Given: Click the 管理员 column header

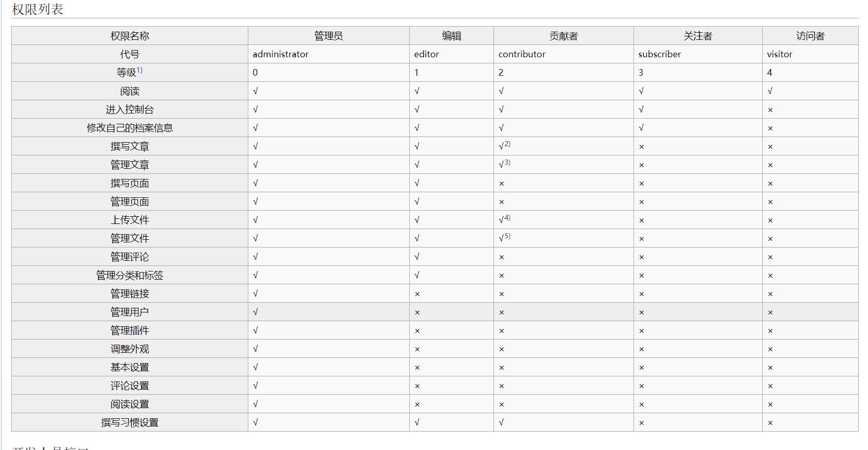Looking at the screenshot, I should coord(329,36).
